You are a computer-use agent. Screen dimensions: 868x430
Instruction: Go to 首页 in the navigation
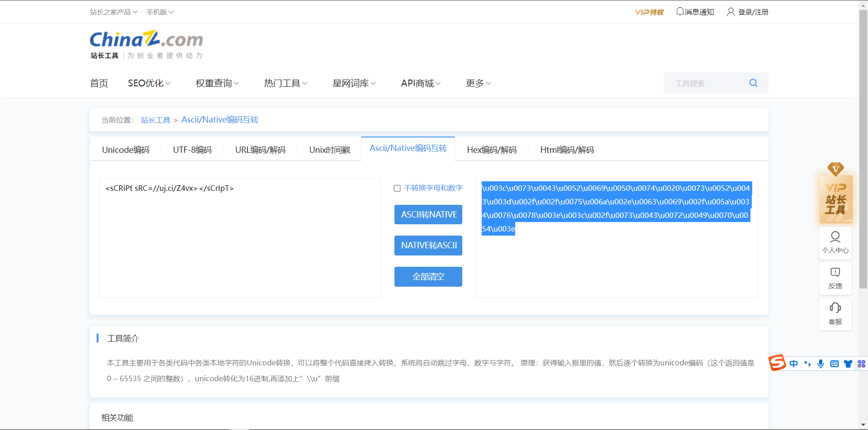coord(99,83)
